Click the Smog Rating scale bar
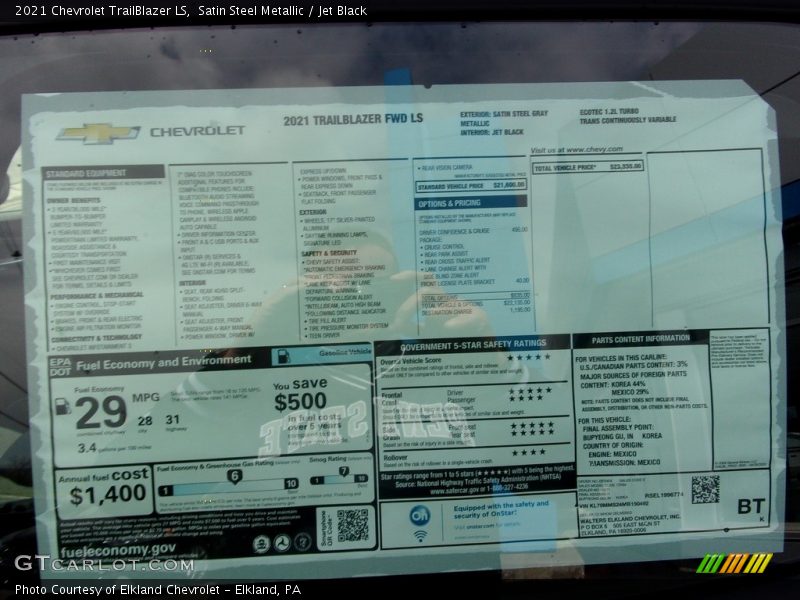Viewport: 800px width, 600px height. pos(342,480)
